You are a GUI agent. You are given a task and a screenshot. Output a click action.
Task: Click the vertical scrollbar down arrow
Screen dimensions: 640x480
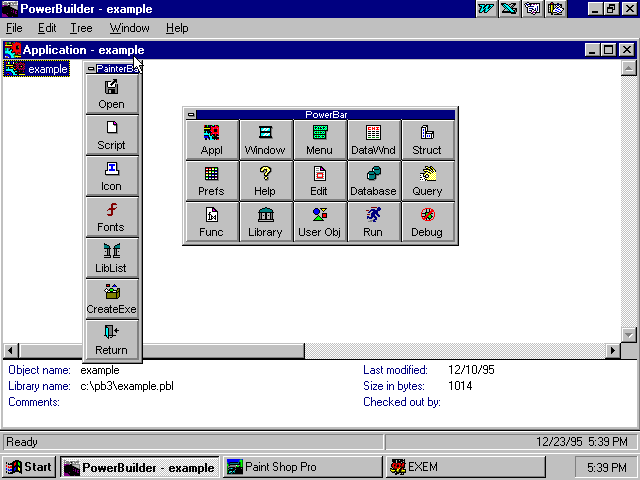tap(629, 335)
